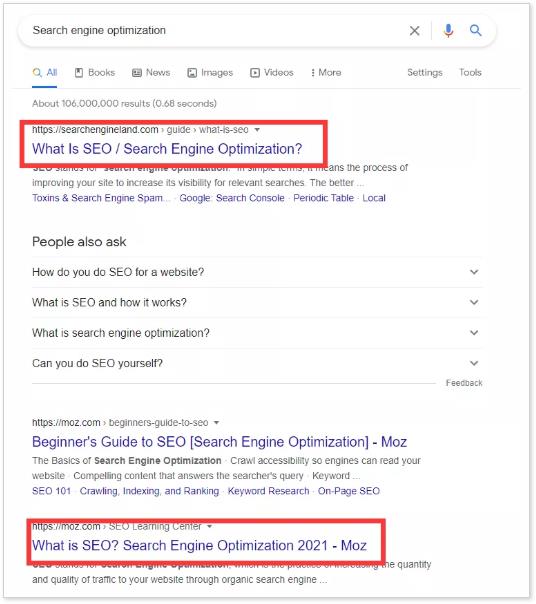Open the dropdown arrow beside moz.com beginners-guide-to-seo
This screenshot has width=536, height=604.
click(217, 423)
